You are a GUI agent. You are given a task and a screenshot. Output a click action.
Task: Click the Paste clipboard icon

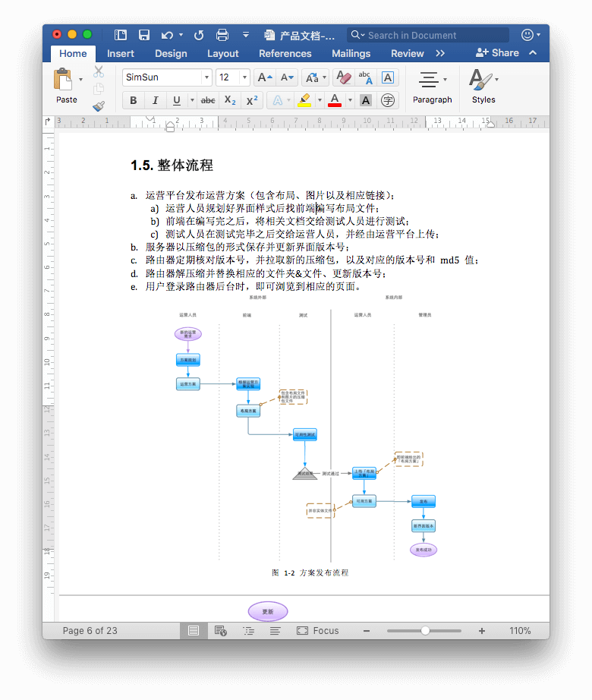(64, 79)
